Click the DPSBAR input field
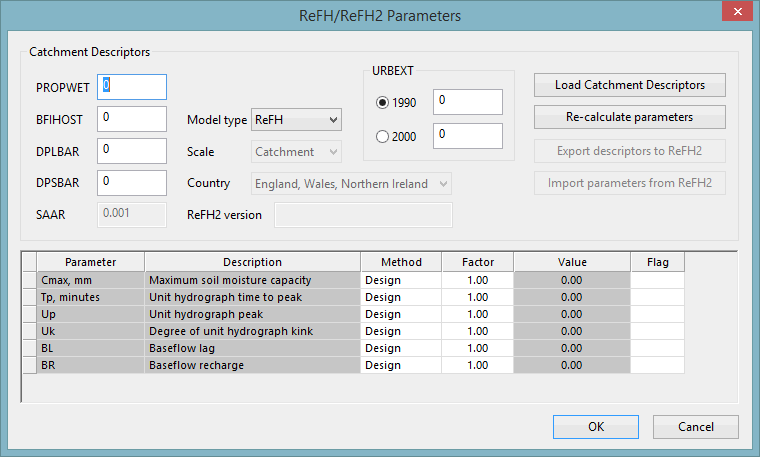 point(132,183)
